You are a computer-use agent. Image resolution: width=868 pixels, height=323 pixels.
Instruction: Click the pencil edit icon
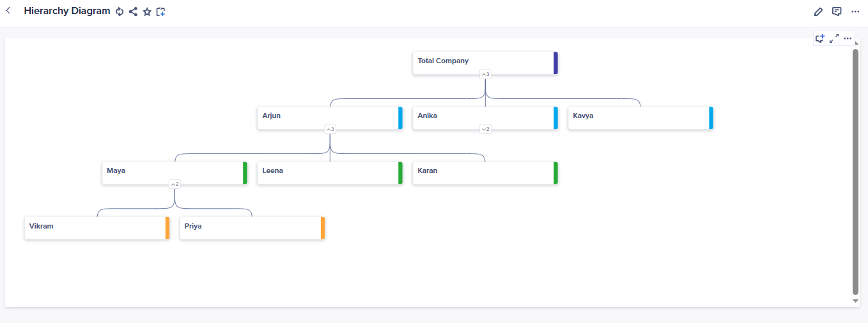tap(818, 11)
